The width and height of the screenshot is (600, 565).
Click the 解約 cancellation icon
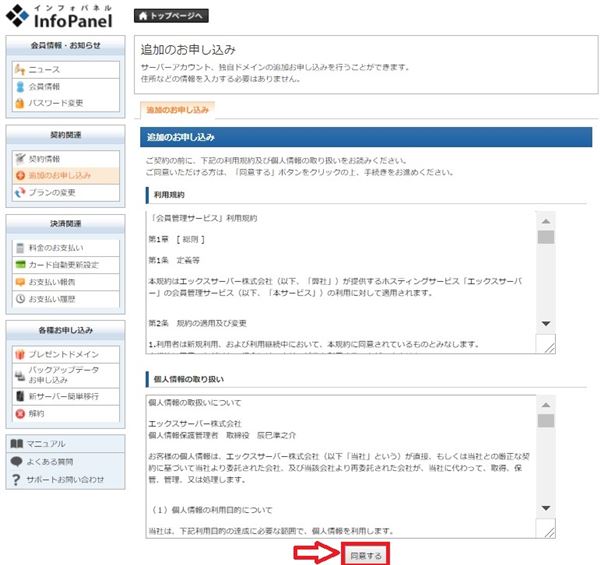[x=19, y=413]
